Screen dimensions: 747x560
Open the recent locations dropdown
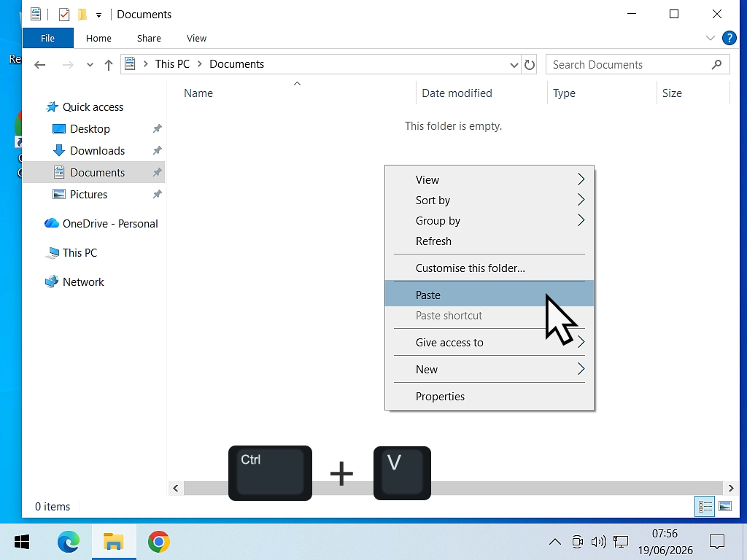point(90,65)
